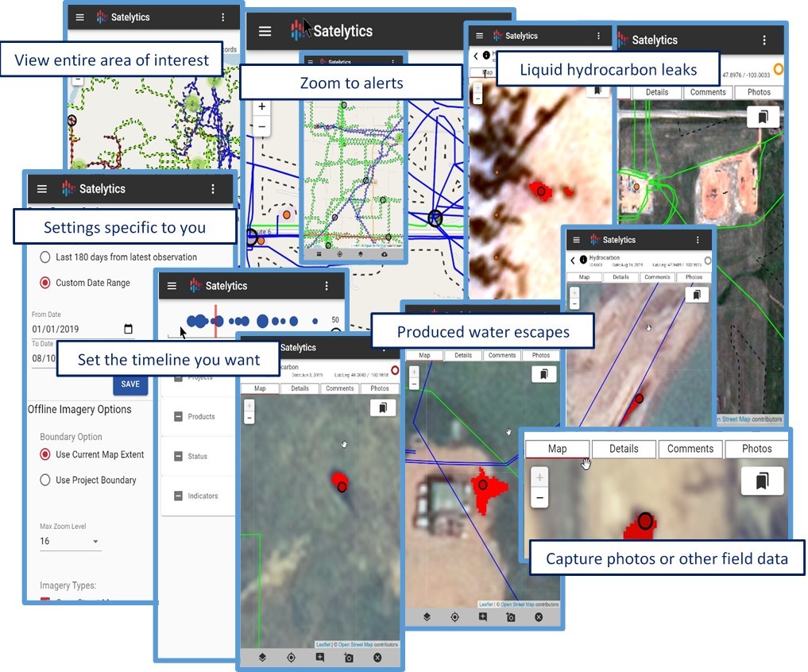This screenshot has width=808, height=672.
Task: Zoom in button in capture photos window
Action: point(539,477)
